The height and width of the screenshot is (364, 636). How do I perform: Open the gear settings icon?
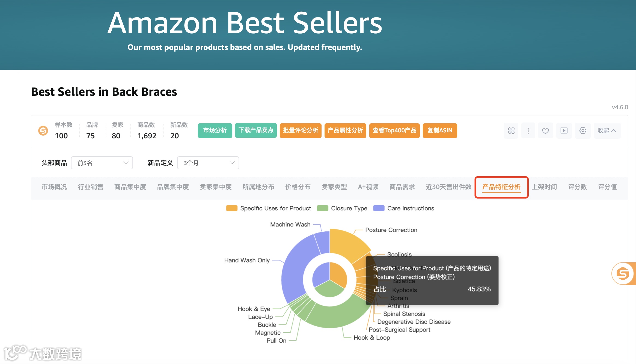point(582,131)
